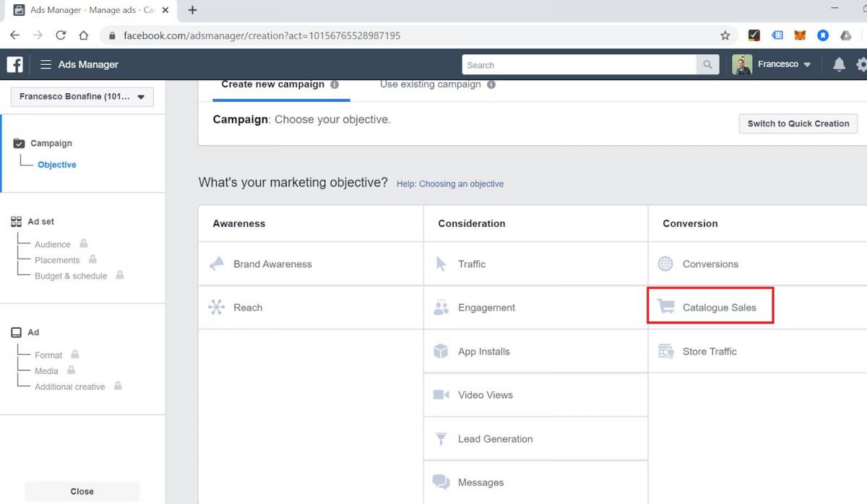Click the Awareness column heading
This screenshot has width=867, height=504.
(x=239, y=224)
